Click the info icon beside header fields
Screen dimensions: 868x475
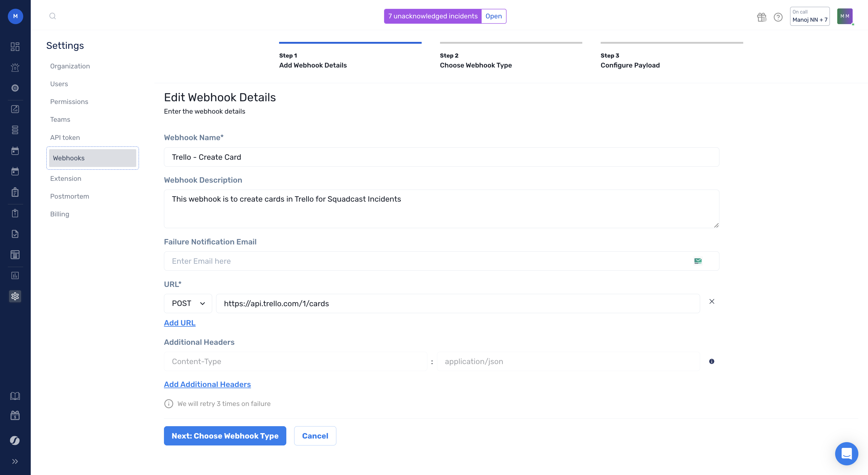coord(711,361)
